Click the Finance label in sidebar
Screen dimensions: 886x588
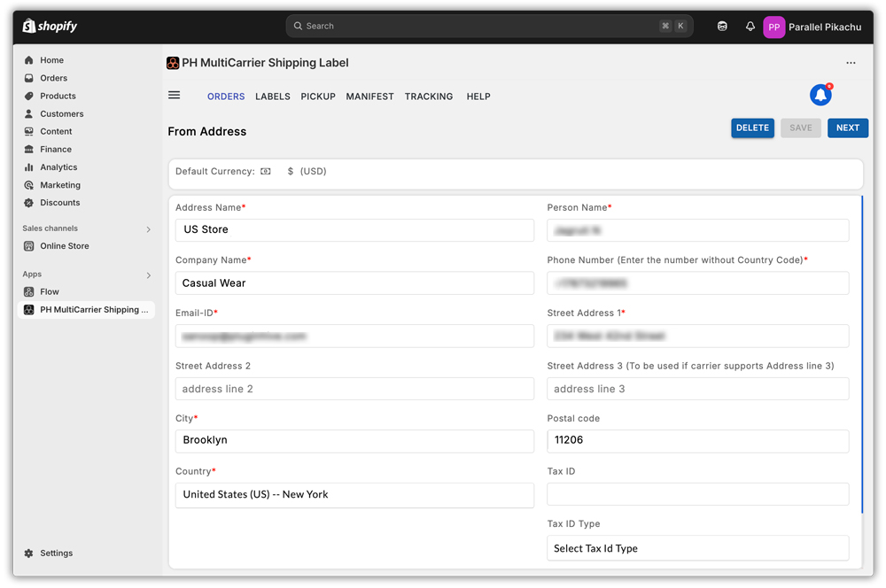click(x=56, y=149)
